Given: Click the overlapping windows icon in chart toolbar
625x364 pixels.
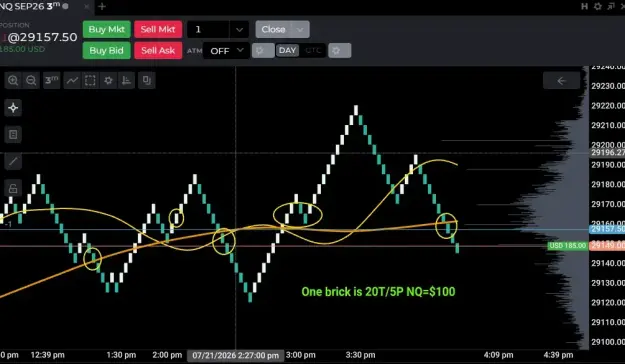Looking at the screenshot, I should [x=147, y=81].
